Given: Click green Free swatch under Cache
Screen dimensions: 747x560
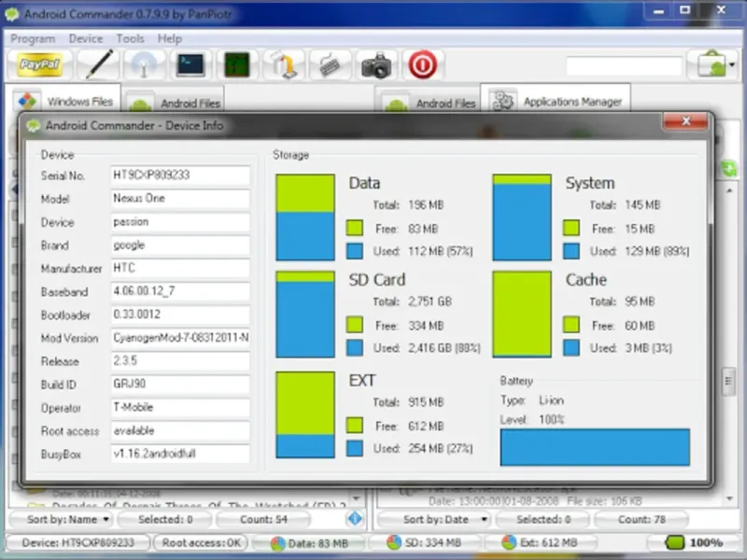Looking at the screenshot, I should (571, 325).
